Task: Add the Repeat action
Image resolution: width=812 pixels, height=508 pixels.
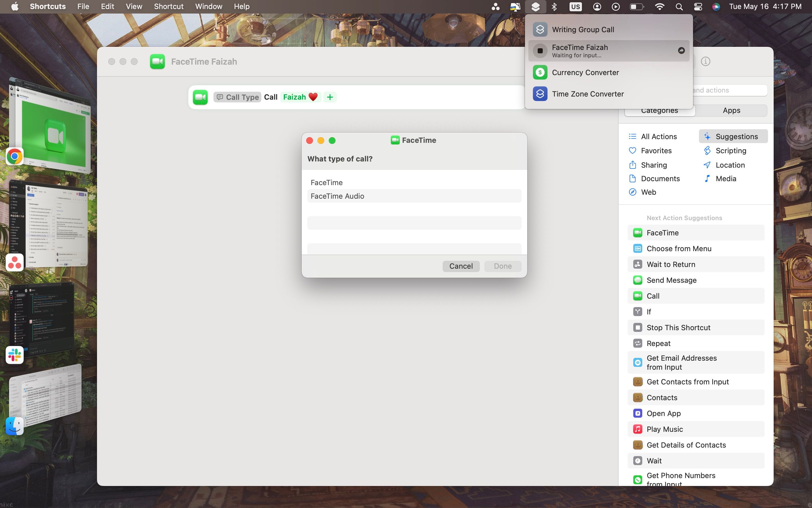Action: pos(696,343)
